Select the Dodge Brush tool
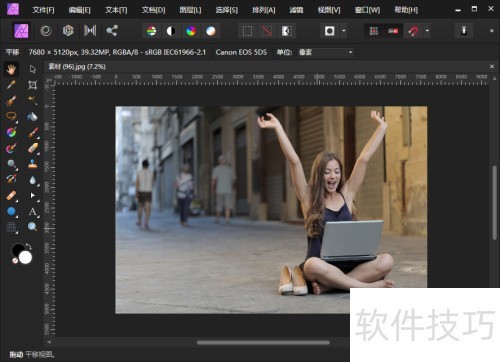Image resolution: width=500 pixels, height=362 pixels. [x=11, y=164]
